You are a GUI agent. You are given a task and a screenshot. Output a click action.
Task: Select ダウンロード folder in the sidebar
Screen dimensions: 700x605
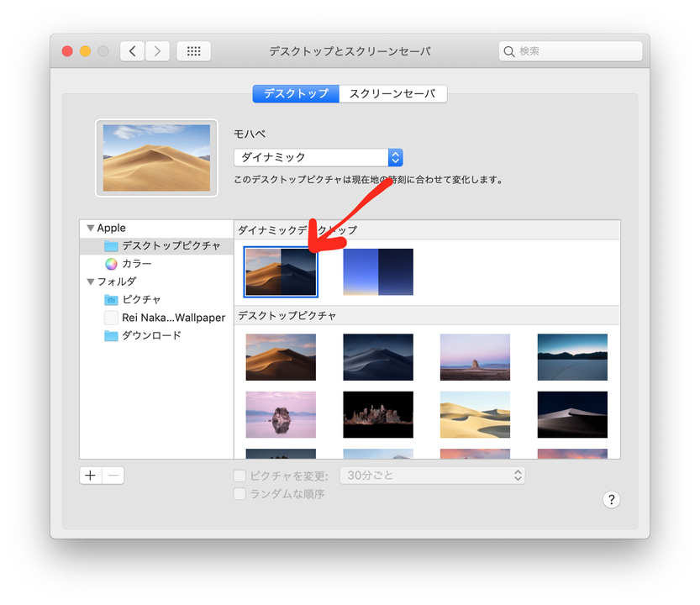[x=156, y=335]
